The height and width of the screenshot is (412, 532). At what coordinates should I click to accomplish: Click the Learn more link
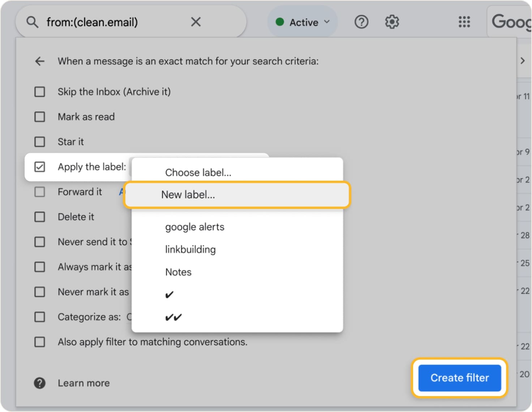tap(83, 383)
